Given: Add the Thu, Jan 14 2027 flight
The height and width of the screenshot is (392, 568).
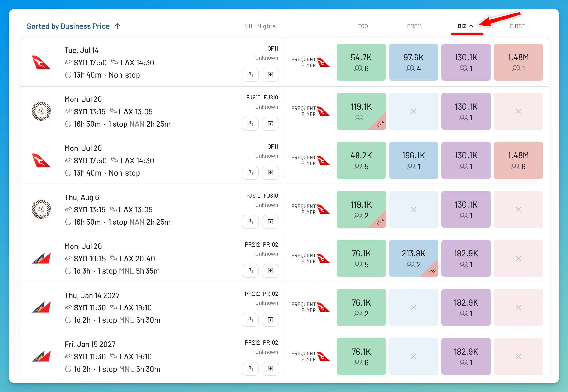Looking at the screenshot, I should pyautogui.click(x=270, y=320).
